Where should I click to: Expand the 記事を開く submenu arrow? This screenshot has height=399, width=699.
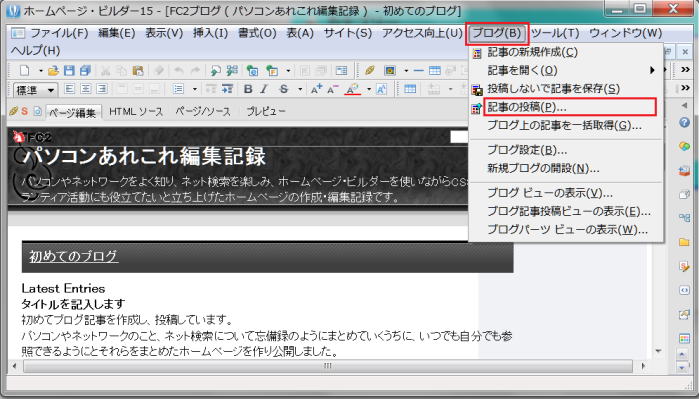[652, 70]
